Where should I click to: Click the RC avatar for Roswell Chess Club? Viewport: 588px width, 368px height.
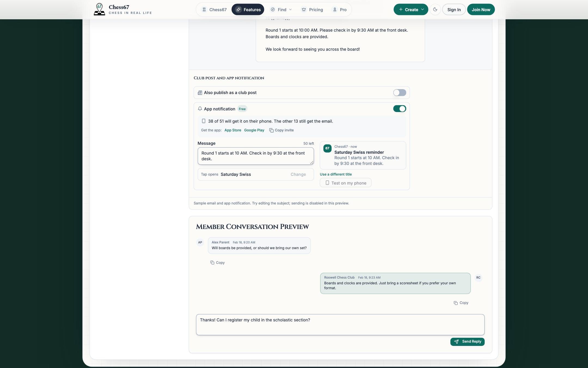pos(478,277)
